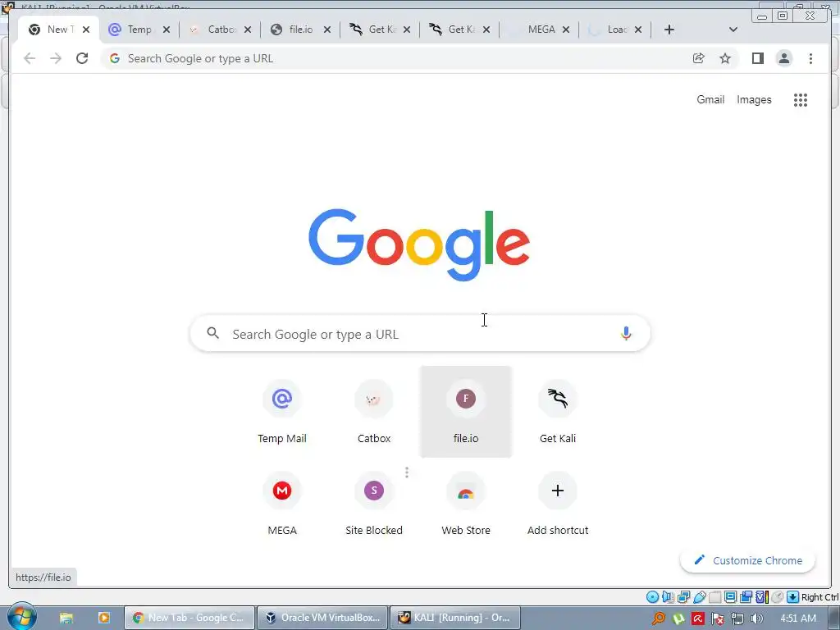This screenshot has height=630, width=840.
Task: Open the Chrome three-dot menu
Action: click(x=810, y=58)
